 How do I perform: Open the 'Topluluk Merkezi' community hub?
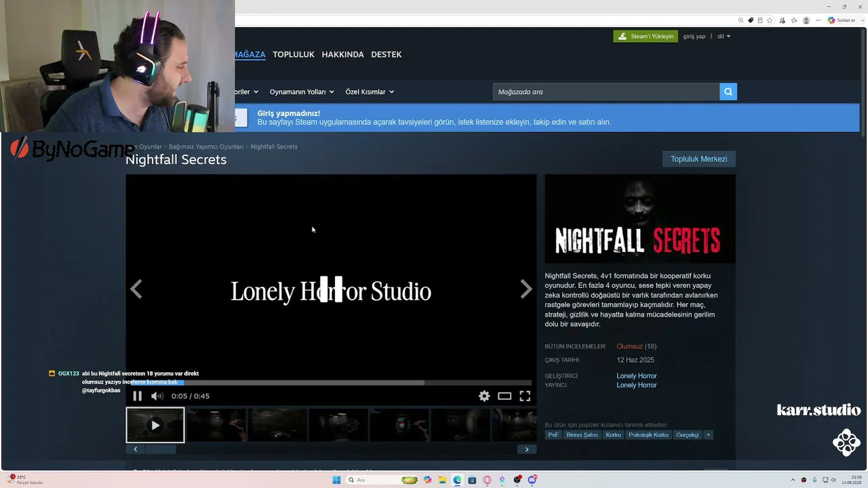pos(699,159)
